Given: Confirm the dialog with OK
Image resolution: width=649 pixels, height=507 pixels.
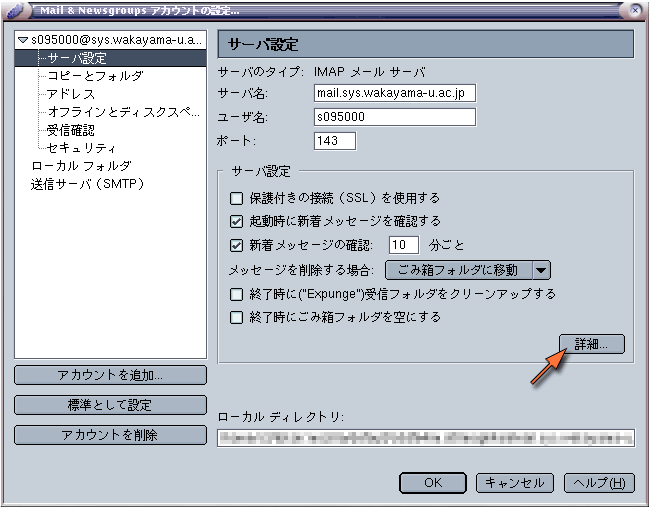Looking at the screenshot, I should 433,483.
